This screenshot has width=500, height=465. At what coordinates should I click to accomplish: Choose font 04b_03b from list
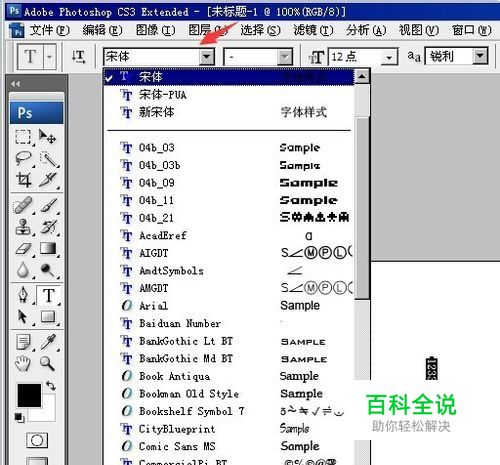pos(228,165)
